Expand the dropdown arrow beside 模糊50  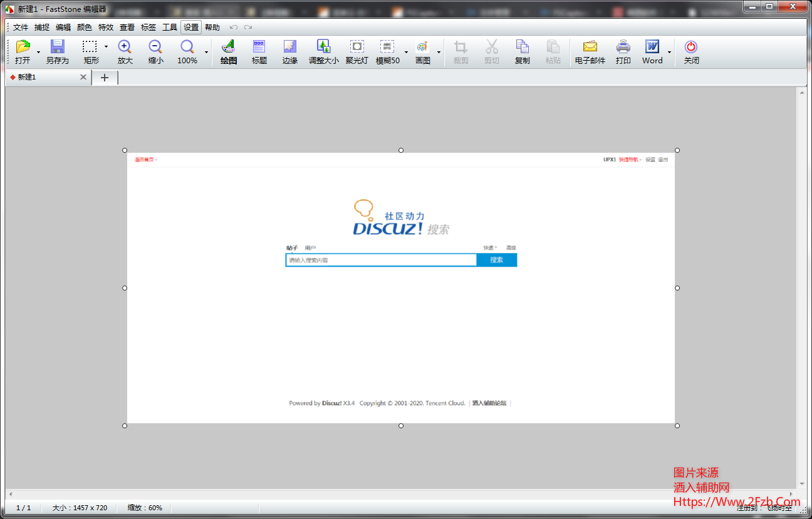(x=406, y=52)
